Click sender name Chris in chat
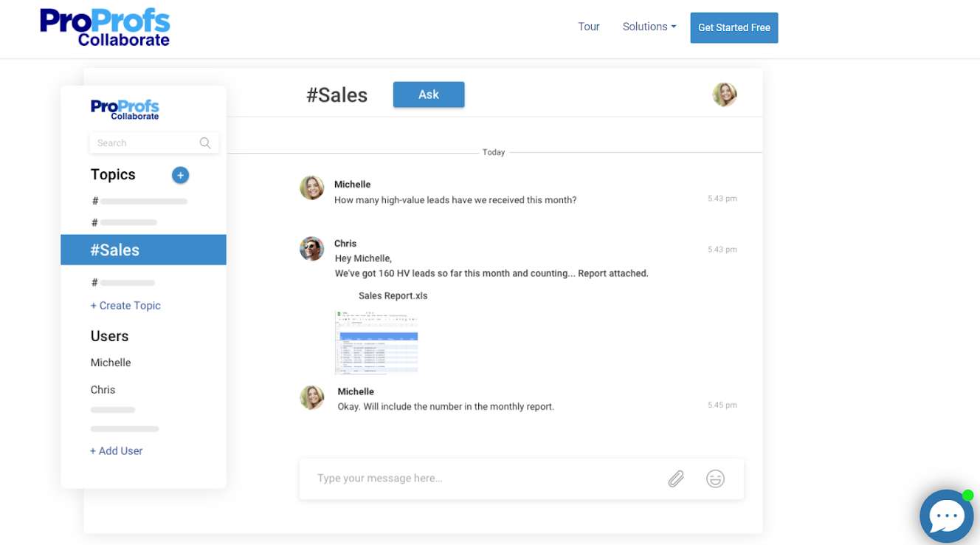The width and height of the screenshot is (980, 545). point(345,244)
